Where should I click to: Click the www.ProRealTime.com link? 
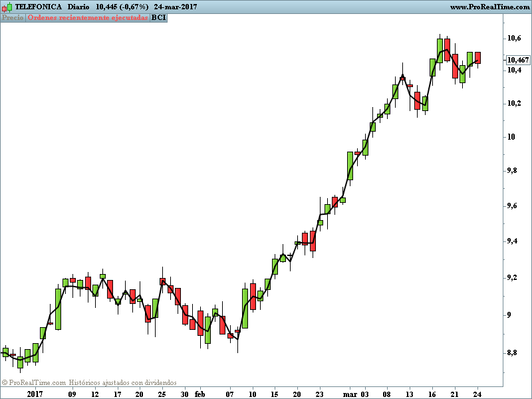click(489, 7)
